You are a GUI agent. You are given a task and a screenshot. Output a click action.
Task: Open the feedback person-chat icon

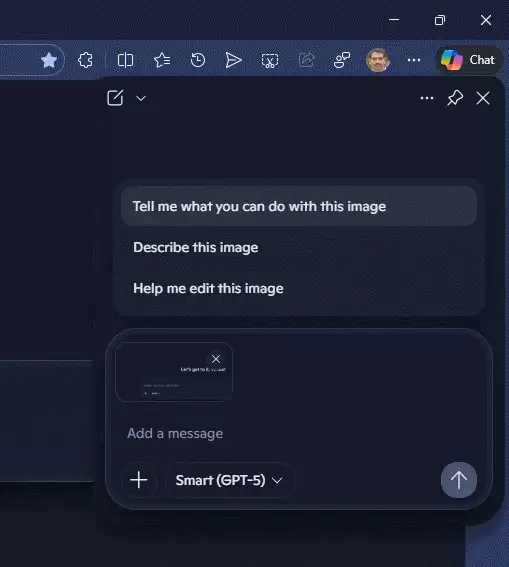[x=342, y=60]
